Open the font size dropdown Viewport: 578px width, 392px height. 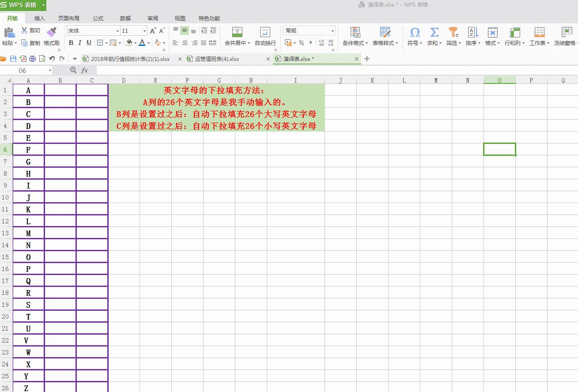pos(144,31)
